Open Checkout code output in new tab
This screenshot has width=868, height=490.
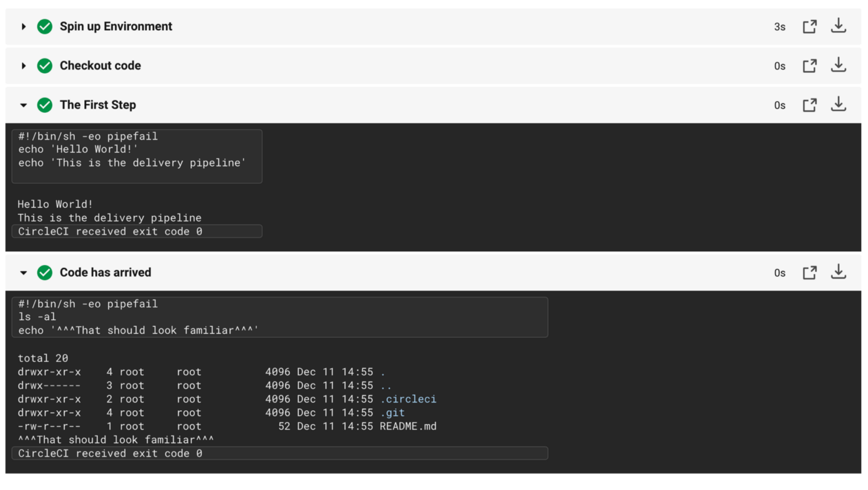[809, 65]
